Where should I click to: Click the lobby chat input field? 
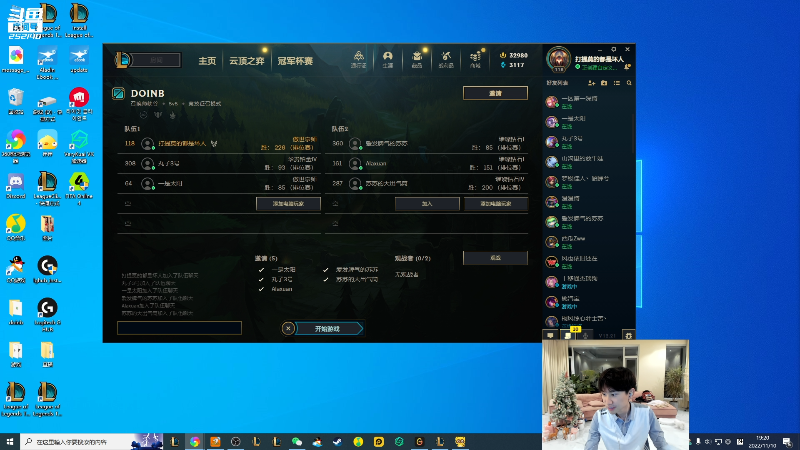pos(180,328)
